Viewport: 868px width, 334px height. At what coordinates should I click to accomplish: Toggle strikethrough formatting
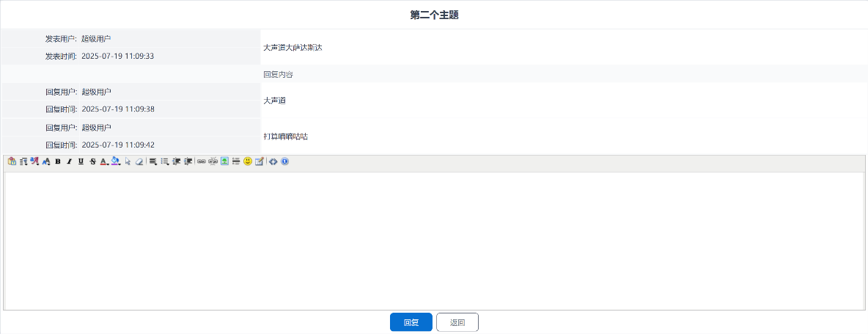click(92, 161)
